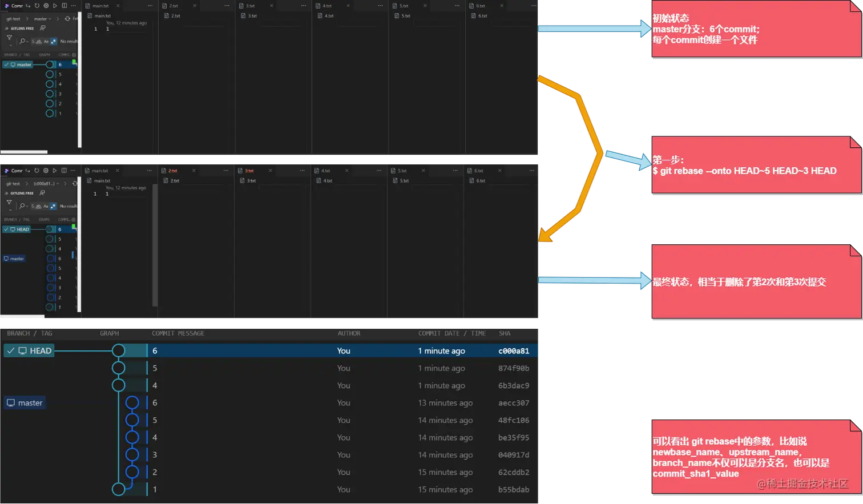Click the play icon in the top screenshot toolbar
The height and width of the screenshot is (504, 863).
point(55,6)
